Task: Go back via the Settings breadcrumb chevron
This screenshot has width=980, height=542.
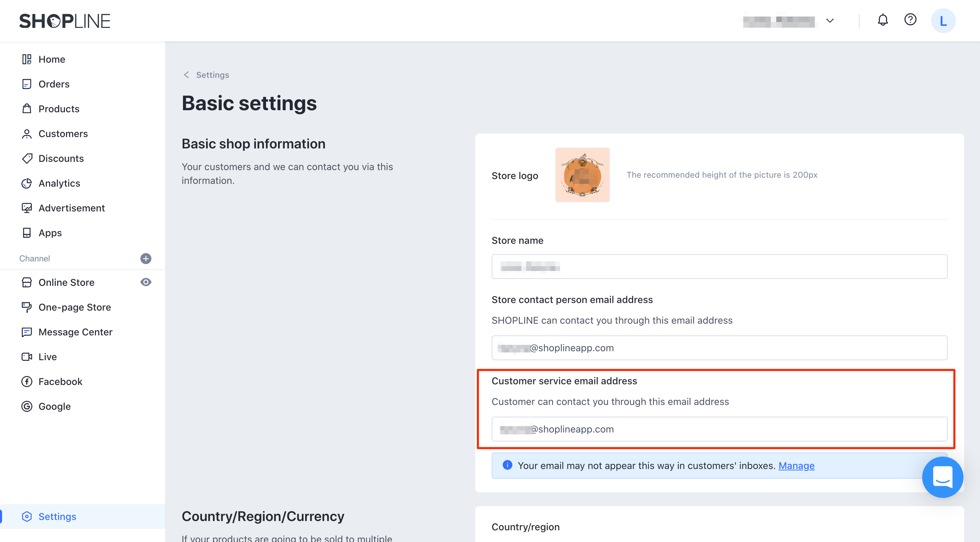Action: click(187, 75)
